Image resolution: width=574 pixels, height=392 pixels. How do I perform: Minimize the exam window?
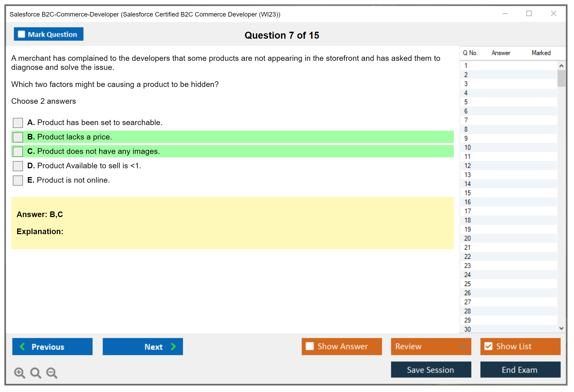[505, 14]
